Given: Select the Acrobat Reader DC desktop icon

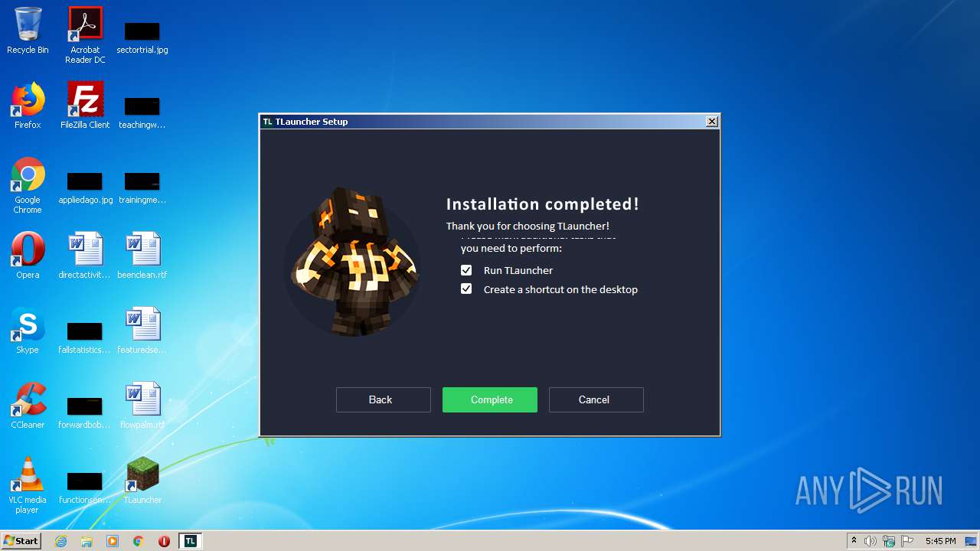Looking at the screenshot, I should pyautogui.click(x=85, y=35).
